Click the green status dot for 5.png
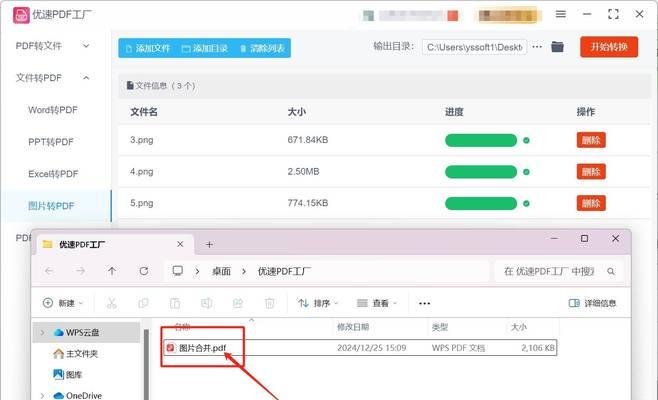658x400 pixels. [x=526, y=204]
